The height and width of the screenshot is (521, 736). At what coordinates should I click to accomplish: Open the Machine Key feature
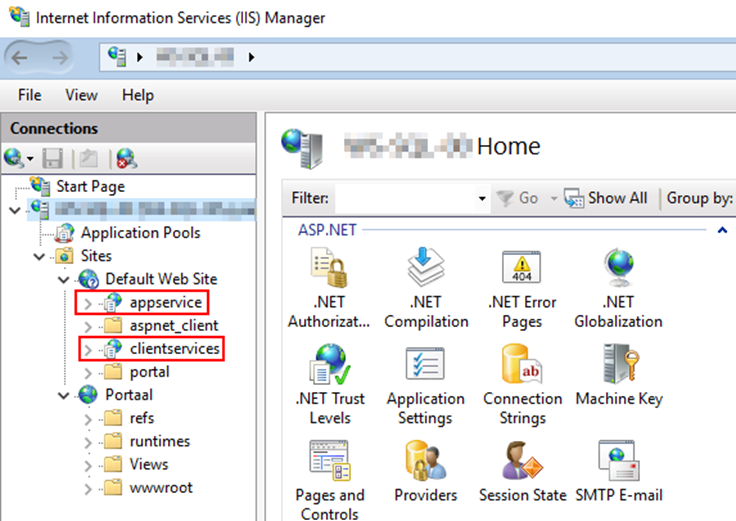(x=618, y=367)
